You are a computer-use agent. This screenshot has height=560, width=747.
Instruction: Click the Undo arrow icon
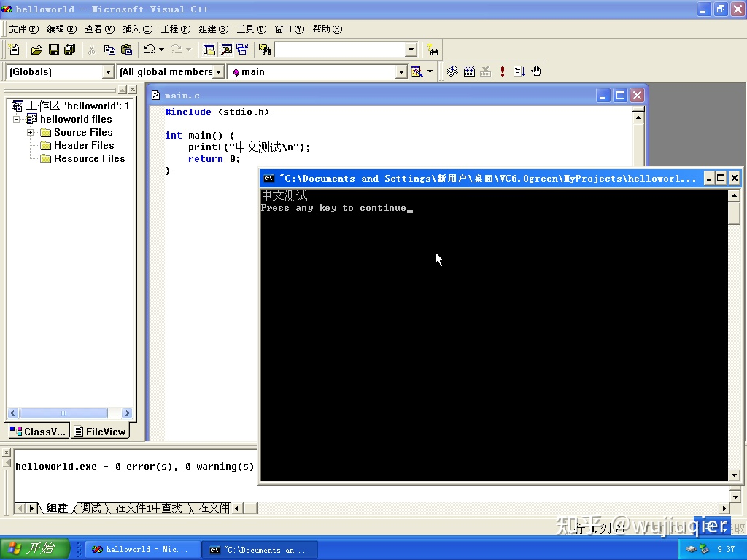coord(149,49)
